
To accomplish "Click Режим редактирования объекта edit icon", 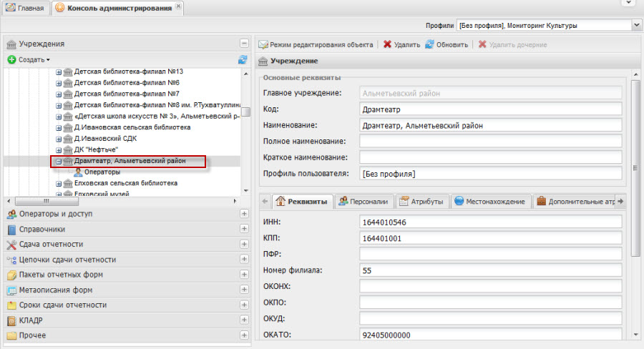I will pyautogui.click(x=263, y=44).
